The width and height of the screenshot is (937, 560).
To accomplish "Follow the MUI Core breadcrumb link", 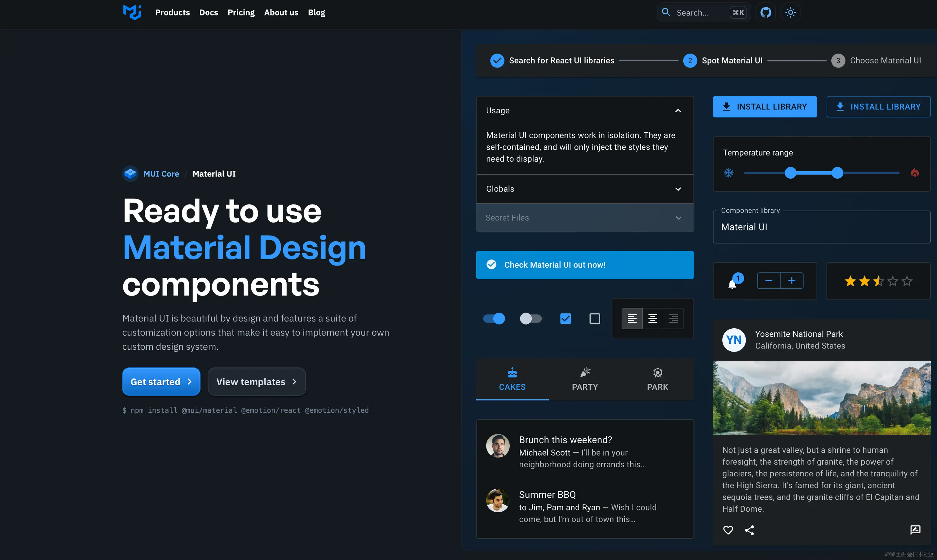I will click(161, 173).
